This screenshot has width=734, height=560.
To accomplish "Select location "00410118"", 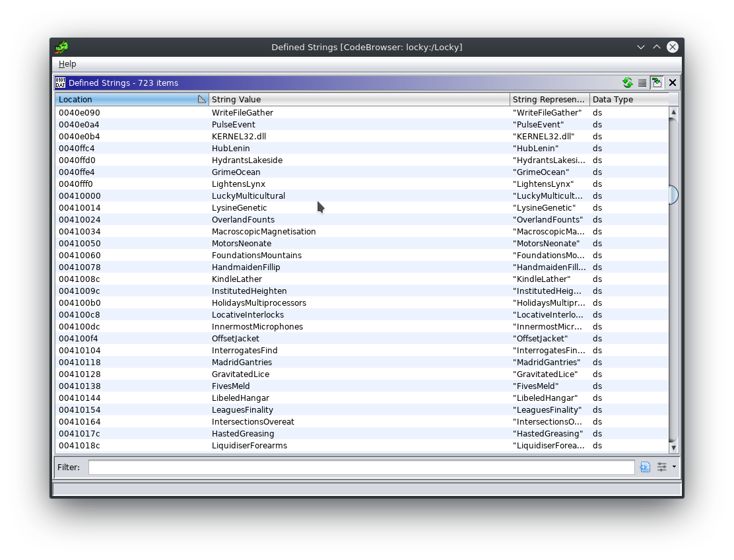I will pos(80,363).
